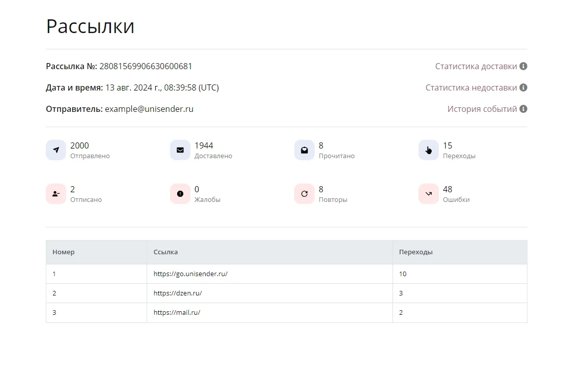Click info icon beside История событий
The height and width of the screenshot is (386, 588).
tap(523, 109)
